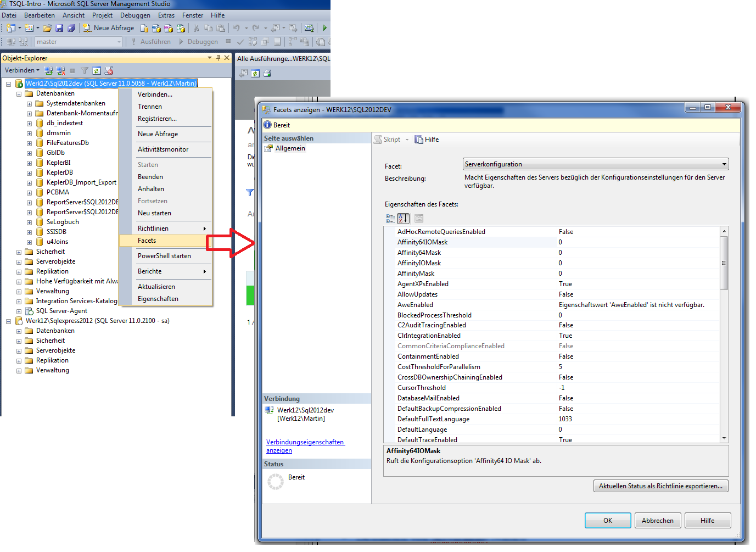Viewport: 756px width, 552px height.
Task: Collapse the Werk12\Sqlexpress2012 server node
Action: click(x=8, y=321)
